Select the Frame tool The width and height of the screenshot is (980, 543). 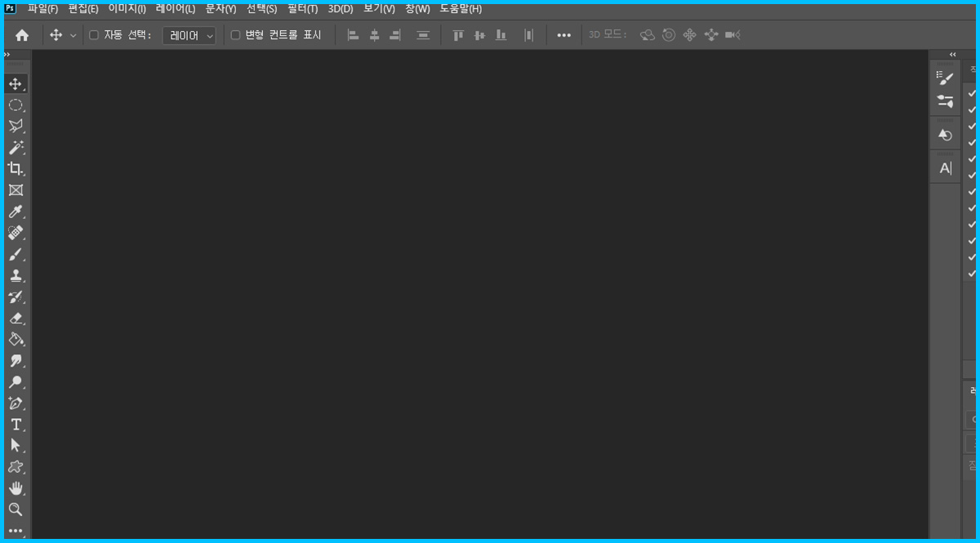(16, 190)
